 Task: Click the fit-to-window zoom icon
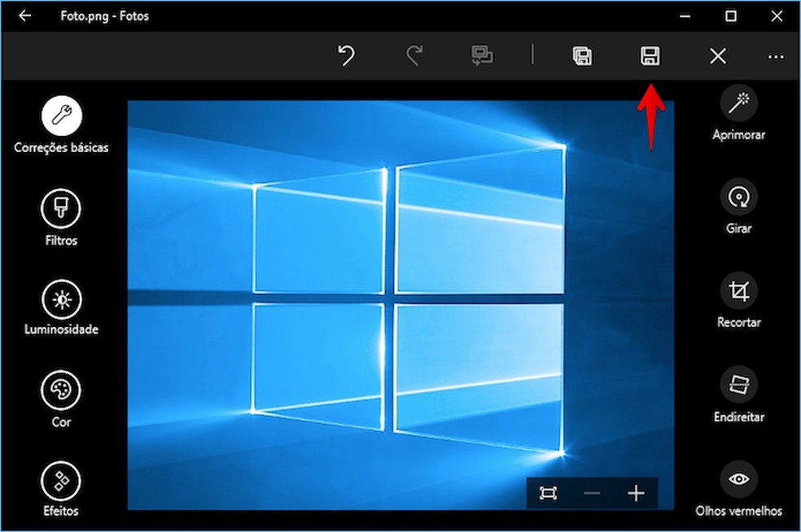click(x=548, y=493)
